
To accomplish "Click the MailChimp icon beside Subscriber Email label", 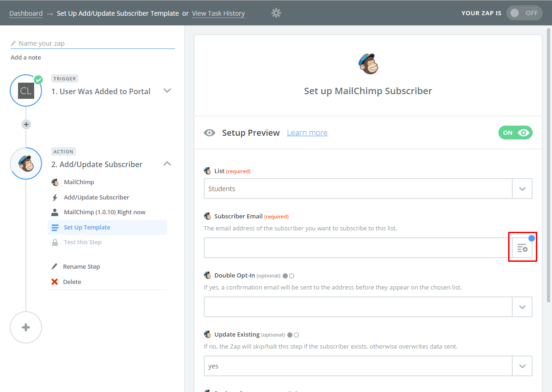I will click(x=208, y=216).
